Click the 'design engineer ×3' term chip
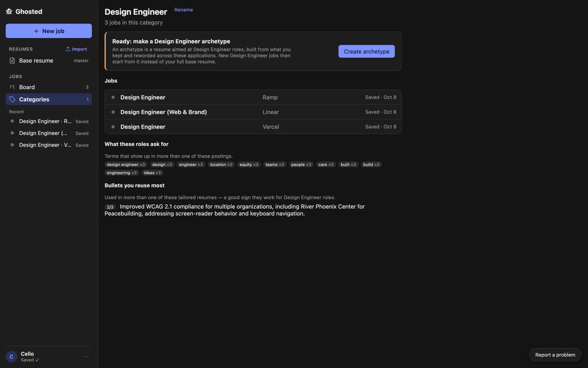Viewport: 588px width, 368px height. point(126,165)
